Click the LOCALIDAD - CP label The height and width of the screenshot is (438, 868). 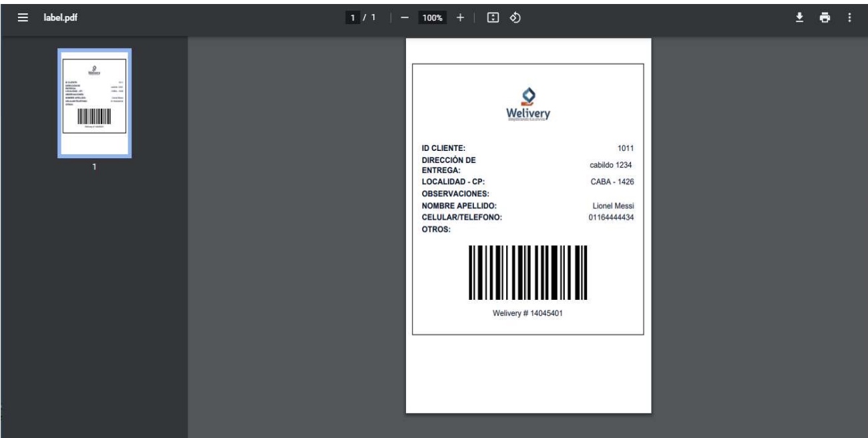[453, 182]
